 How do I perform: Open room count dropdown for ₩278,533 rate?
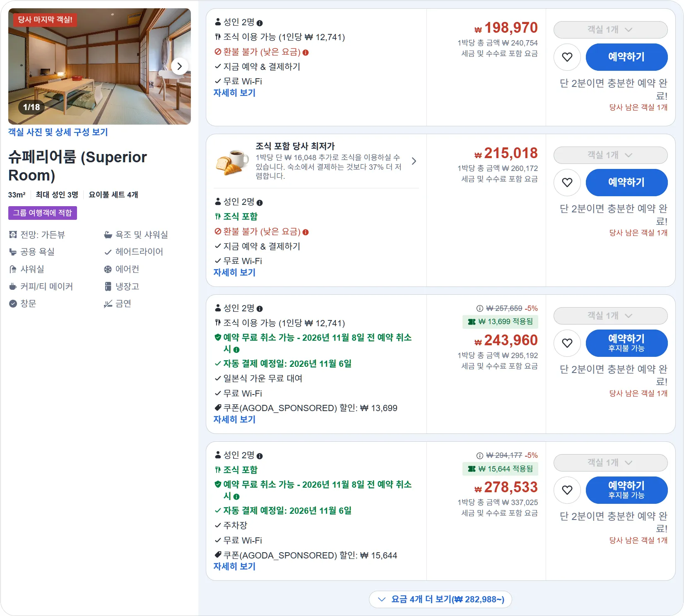611,463
